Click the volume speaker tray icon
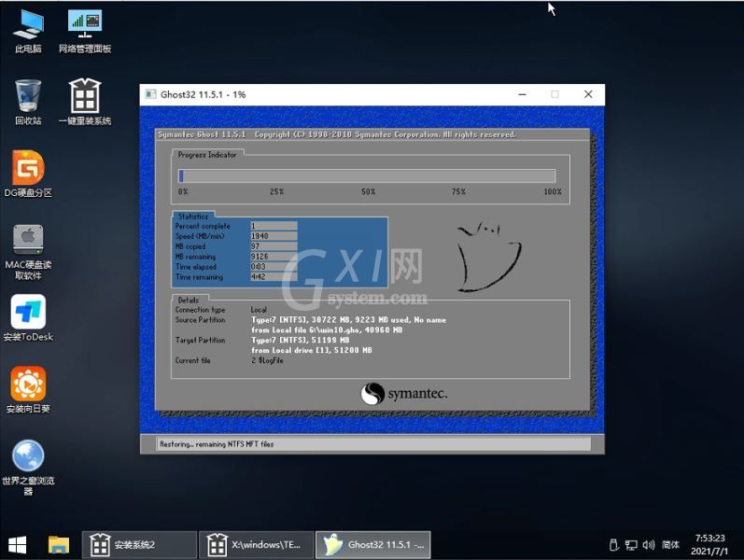Viewport: 744px width, 560px height. pyautogui.click(x=649, y=545)
